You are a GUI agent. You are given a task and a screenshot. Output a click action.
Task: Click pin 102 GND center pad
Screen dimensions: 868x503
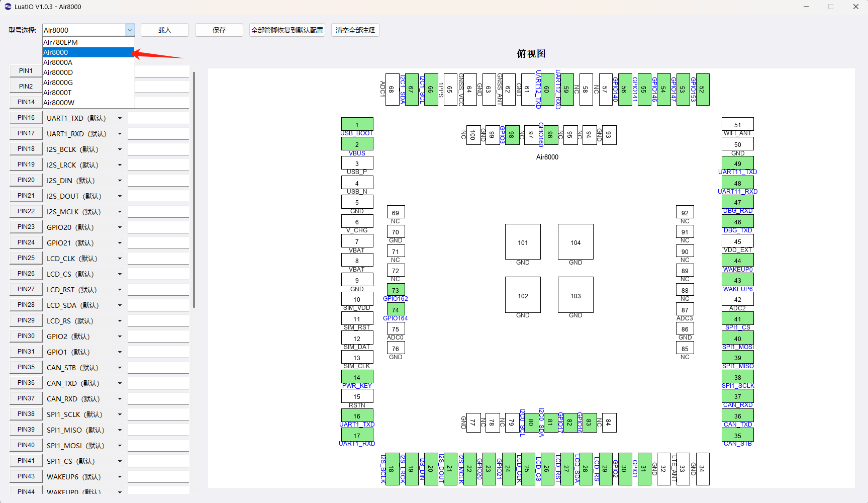click(523, 295)
